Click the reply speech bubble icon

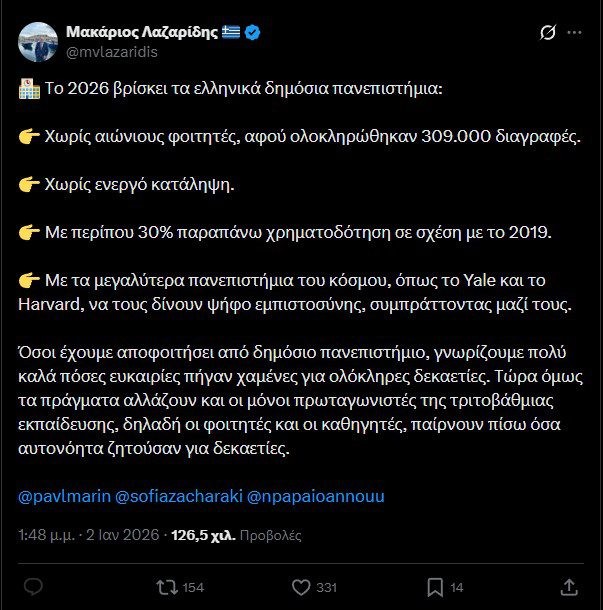coord(33,586)
